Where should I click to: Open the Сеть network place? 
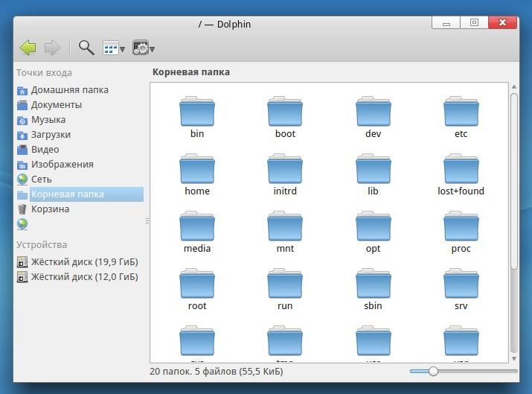41,179
